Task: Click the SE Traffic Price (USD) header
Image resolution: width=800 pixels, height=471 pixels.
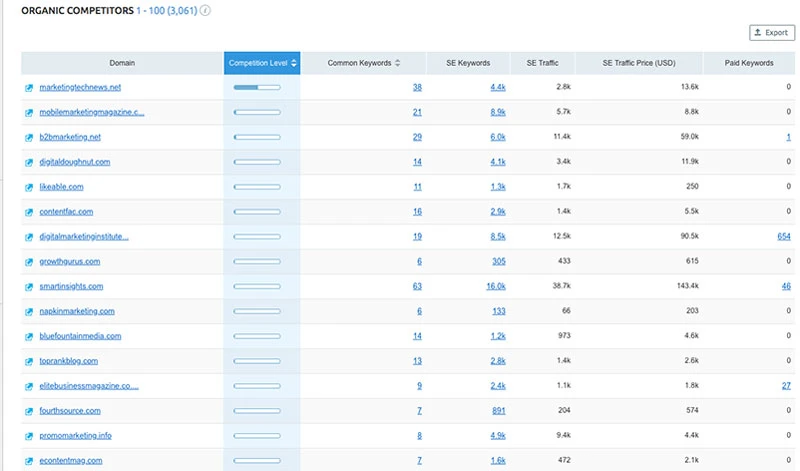Action: (639, 63)
